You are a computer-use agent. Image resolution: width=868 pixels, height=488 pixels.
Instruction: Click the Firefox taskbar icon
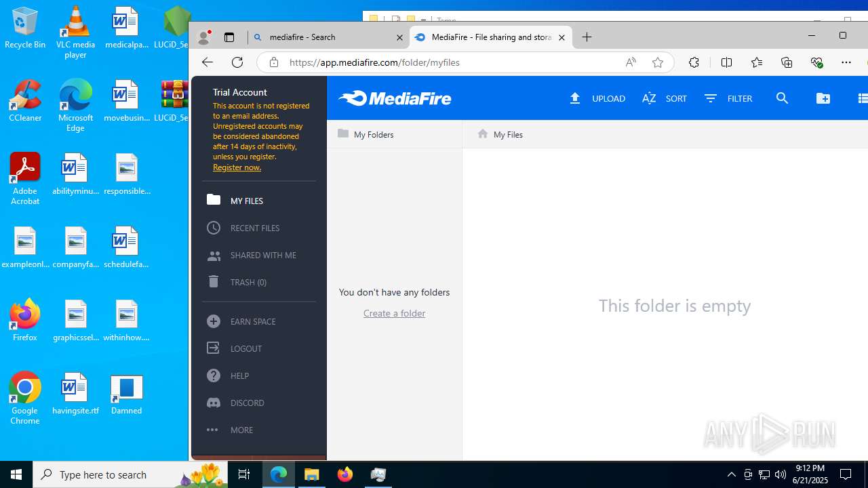coord(345,474)
